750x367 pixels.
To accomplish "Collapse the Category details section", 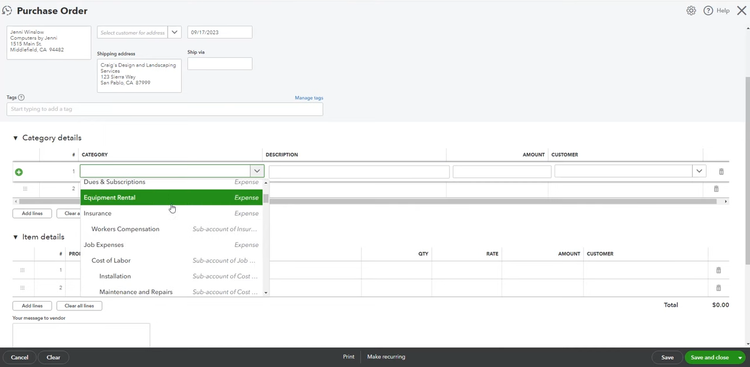I will point(15,138).
